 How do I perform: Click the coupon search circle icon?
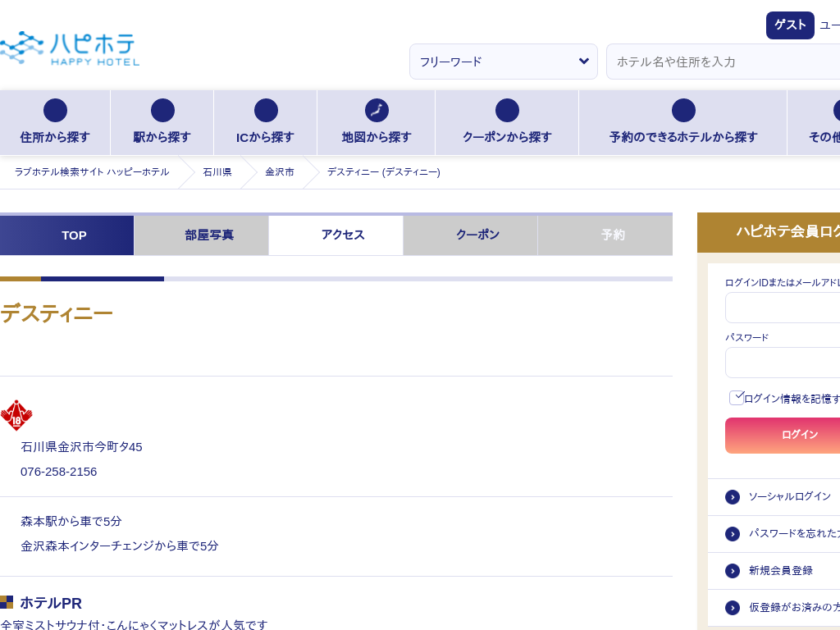tap(507, 111)
